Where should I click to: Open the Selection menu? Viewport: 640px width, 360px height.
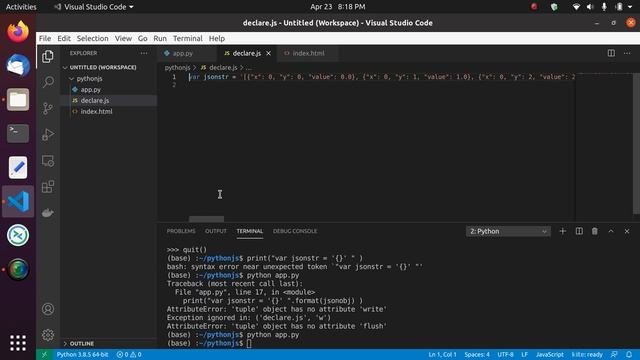click(92, 38)
